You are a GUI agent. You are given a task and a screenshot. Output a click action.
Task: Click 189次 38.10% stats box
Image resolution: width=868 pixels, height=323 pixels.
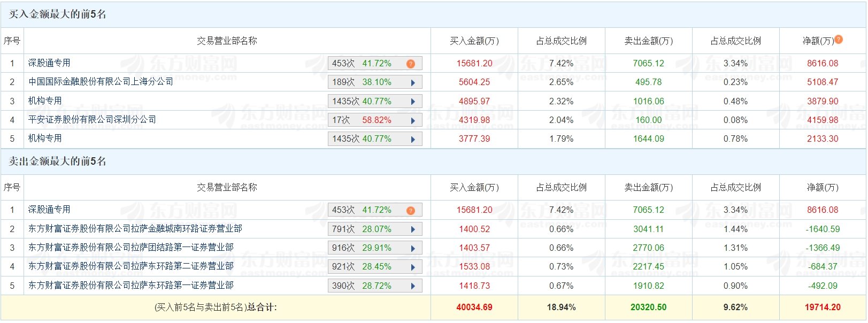pos(375,82)
